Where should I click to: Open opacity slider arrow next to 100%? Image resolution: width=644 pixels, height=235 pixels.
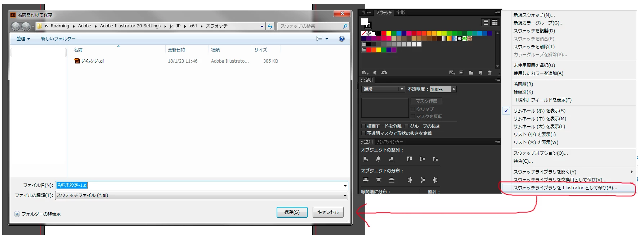tap(454, 89)
